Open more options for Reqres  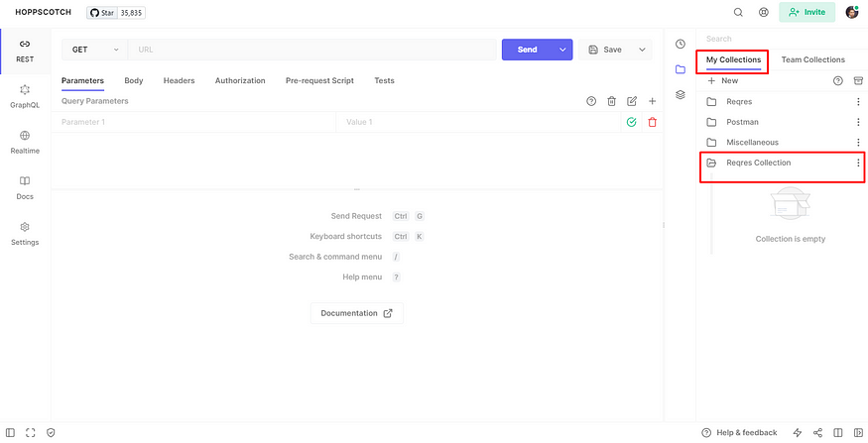pos(858,102)
